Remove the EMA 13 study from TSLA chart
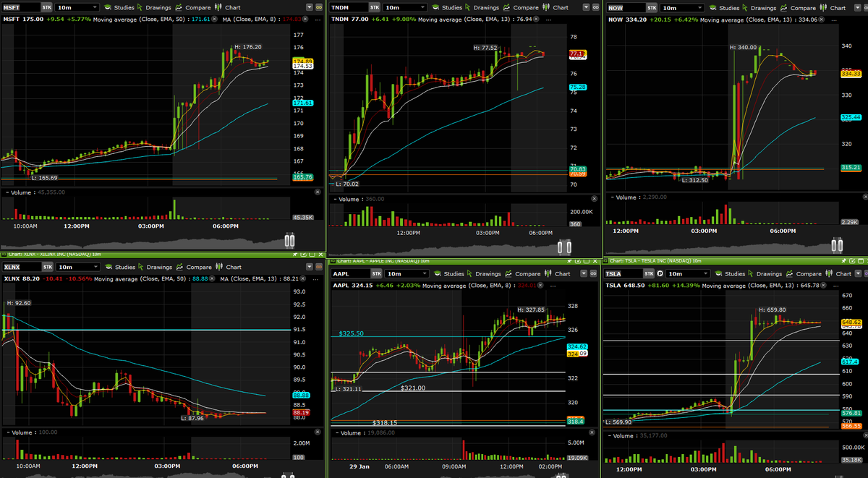868x478 pixels. click(823, 286)
